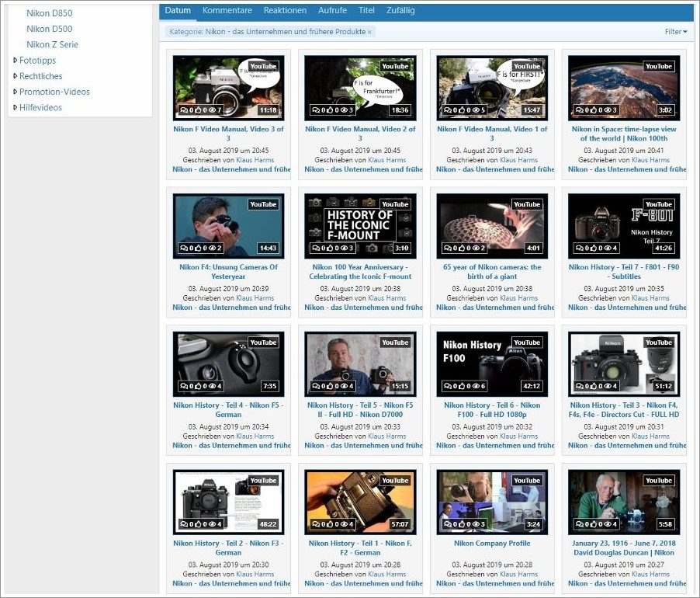Click Nikon History Teil 6 Nikon F100 title
This screenshot has width=700, height=598.
coord(492,409)
